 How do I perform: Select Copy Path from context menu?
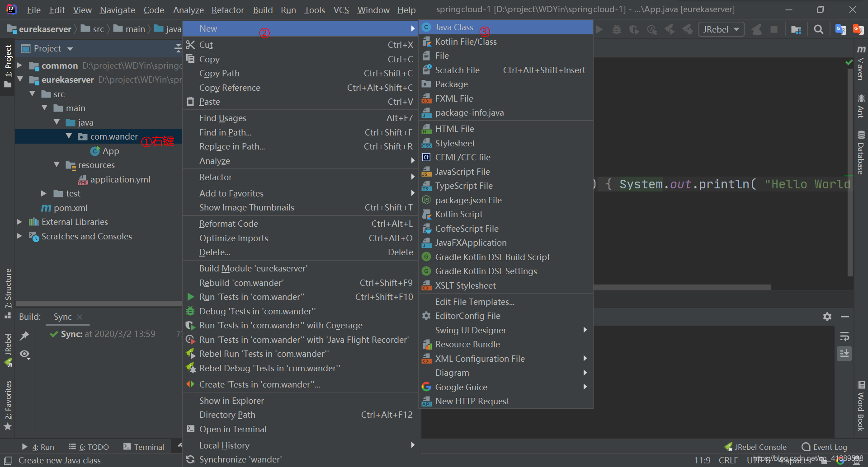pos(301,73)
